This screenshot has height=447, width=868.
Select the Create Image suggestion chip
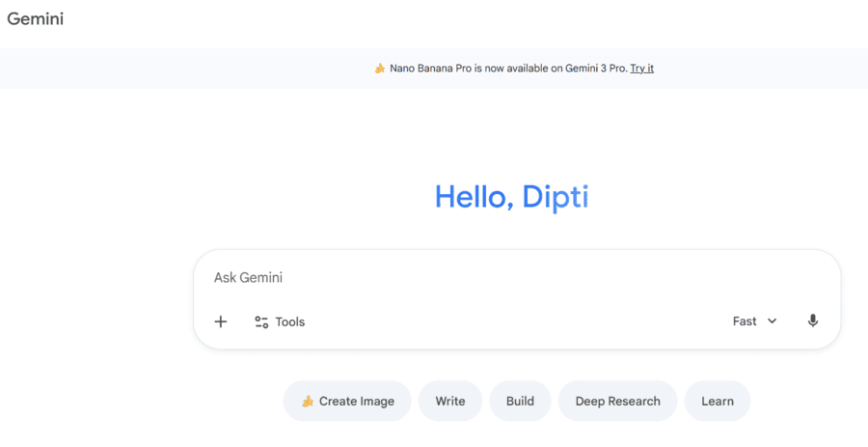[347, 401]
